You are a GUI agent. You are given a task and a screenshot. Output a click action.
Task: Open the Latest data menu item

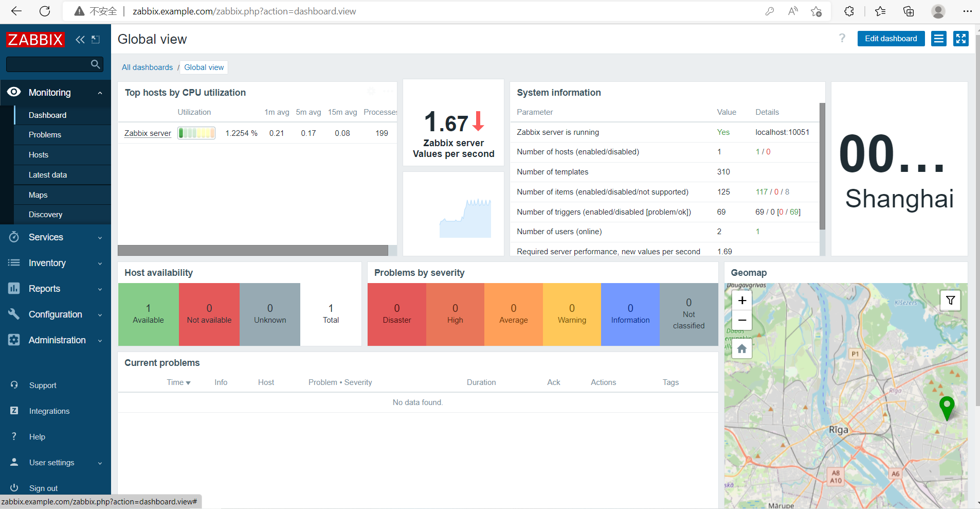coord(48,175)
